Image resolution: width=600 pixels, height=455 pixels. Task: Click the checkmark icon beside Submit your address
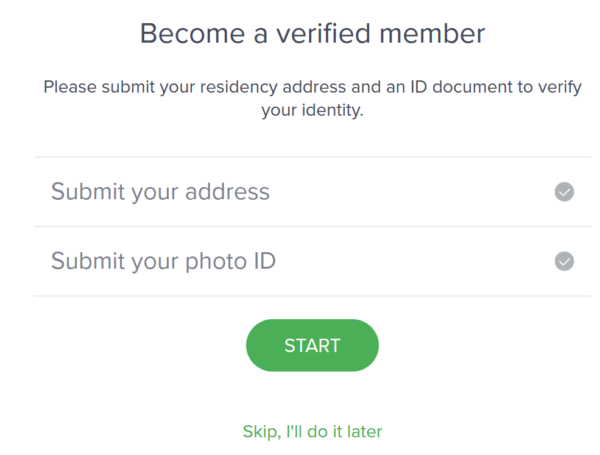coord(564,192)
